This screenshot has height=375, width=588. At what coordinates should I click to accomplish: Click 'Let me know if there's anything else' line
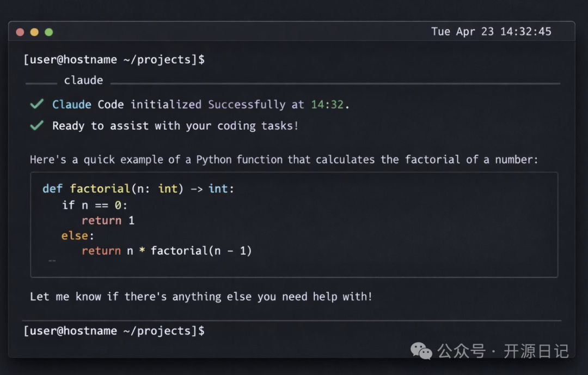[x=201, y=297]
